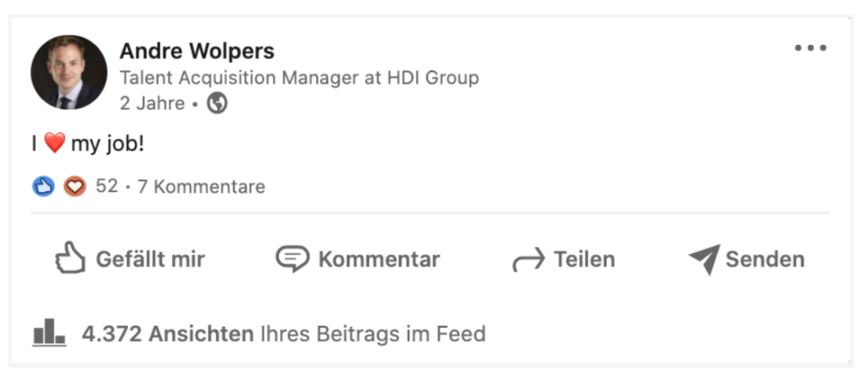Click the paper plane Senden icon

click(704, 259)
